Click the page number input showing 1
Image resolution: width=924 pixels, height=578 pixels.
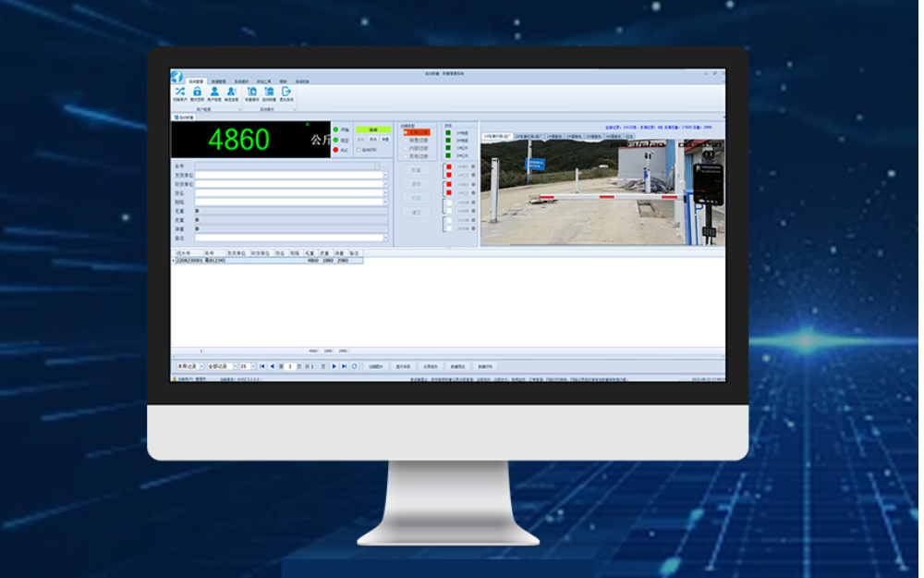290,366
